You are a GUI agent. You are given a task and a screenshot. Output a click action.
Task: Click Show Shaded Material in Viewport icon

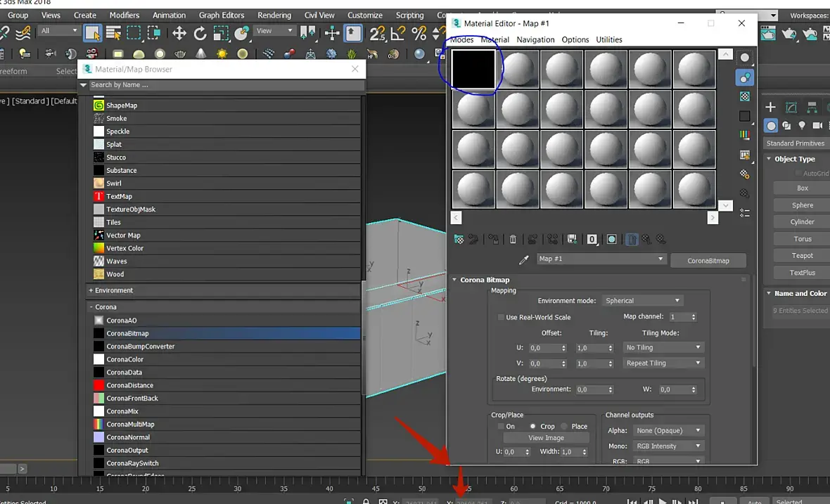[612, 240]
